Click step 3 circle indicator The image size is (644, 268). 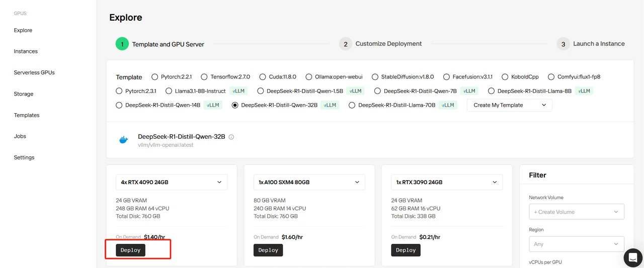pyautogui.click(x=563, y=44)
